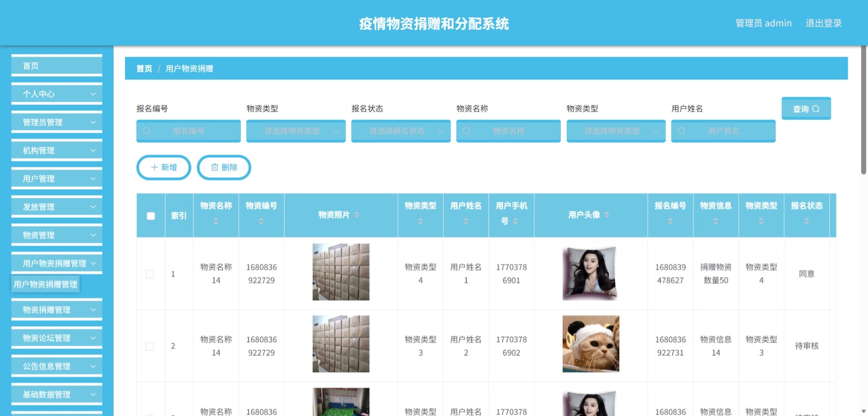This screenshot has width=868, height=416.
Task: Click the 报名编号 search input field
Action: pyautogui.click(x=189, y=131)
